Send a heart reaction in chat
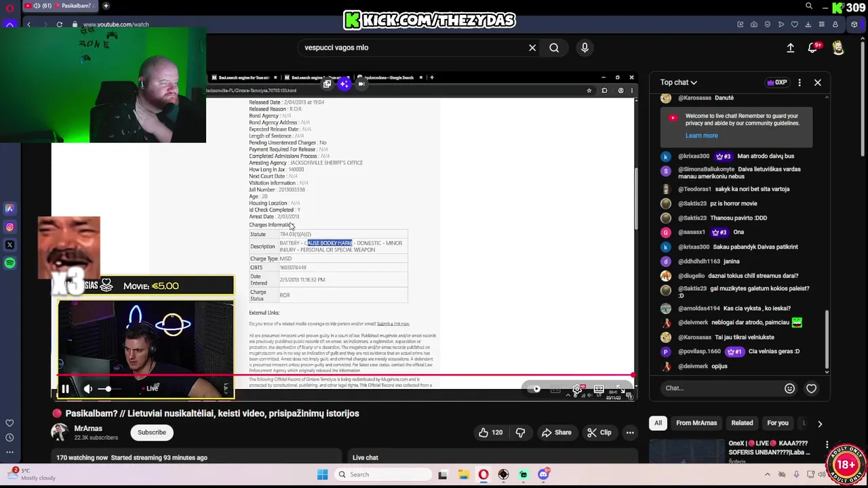 click(x=811, y=388)
